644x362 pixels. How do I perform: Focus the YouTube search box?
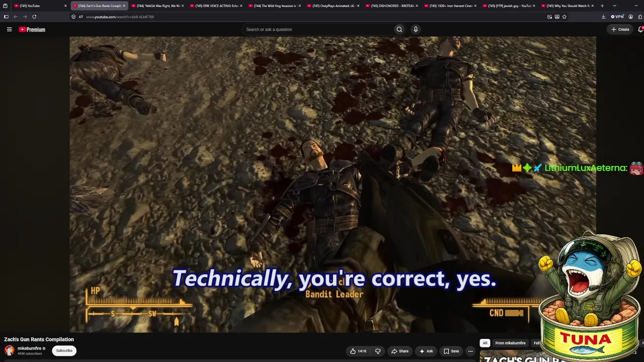click(x=318, y=30)
